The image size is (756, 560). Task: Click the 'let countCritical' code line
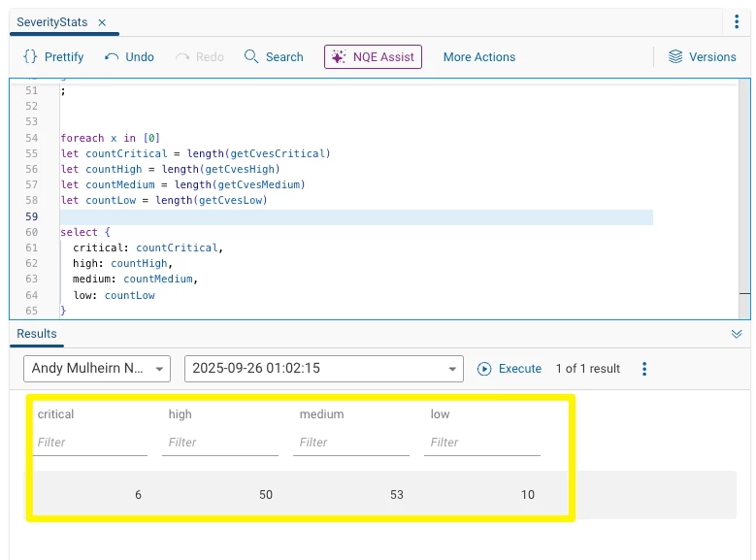pos(195,153)
